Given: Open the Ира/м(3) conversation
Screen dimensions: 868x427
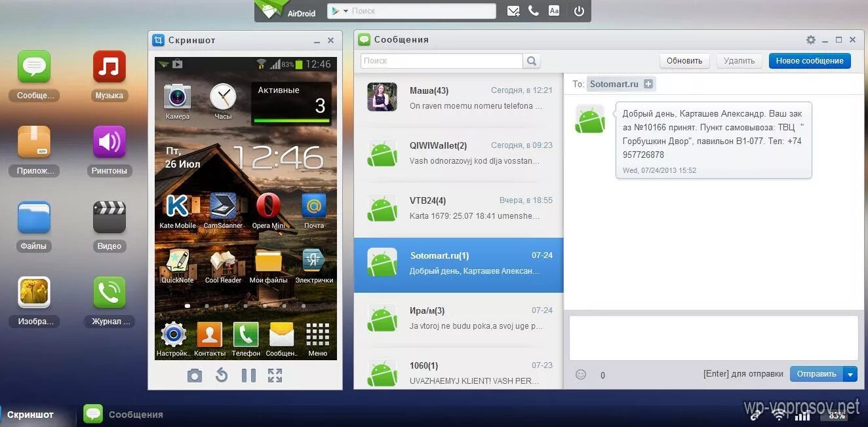Looking at the screenshot, I should [x=458, y=320].
